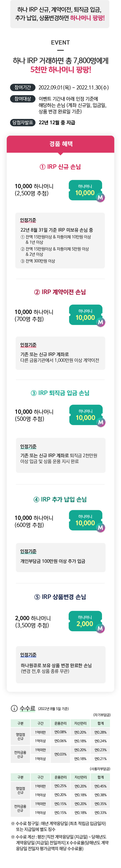Click the top banner about 하나머니 팡팡
Image resolution: width=121 pixels, height=868 pixels.
coord(60,14)
